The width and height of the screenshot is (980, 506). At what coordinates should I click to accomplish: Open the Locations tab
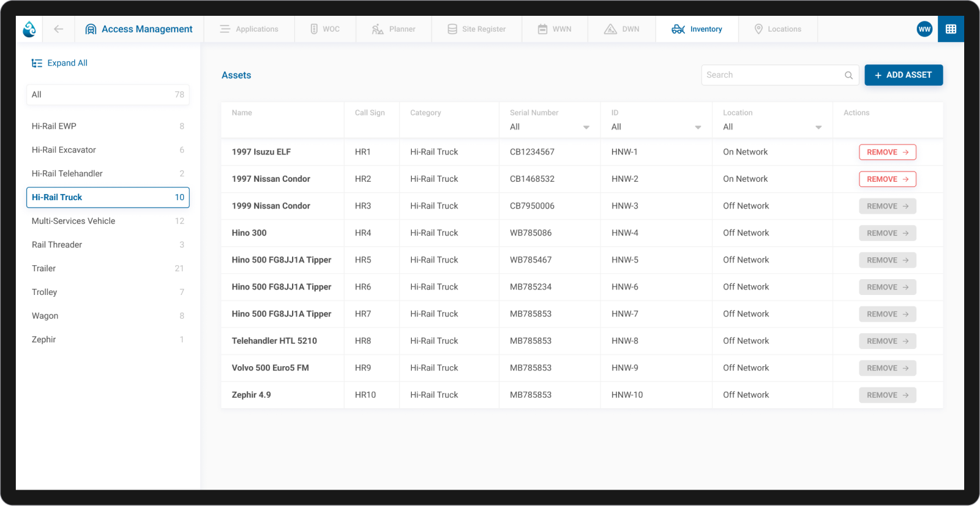[777, 29]
